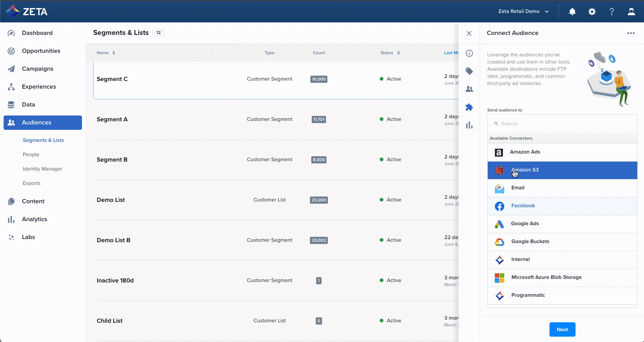644x342 pixels.
Task: Go to Identity Manager submenu item
Action: coord(43,169)
